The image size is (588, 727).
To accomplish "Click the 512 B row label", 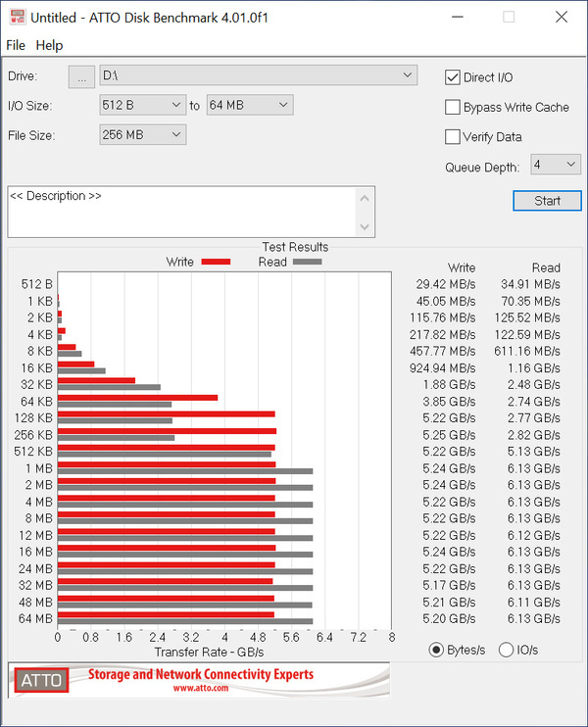I will click(x=37, y=284).
